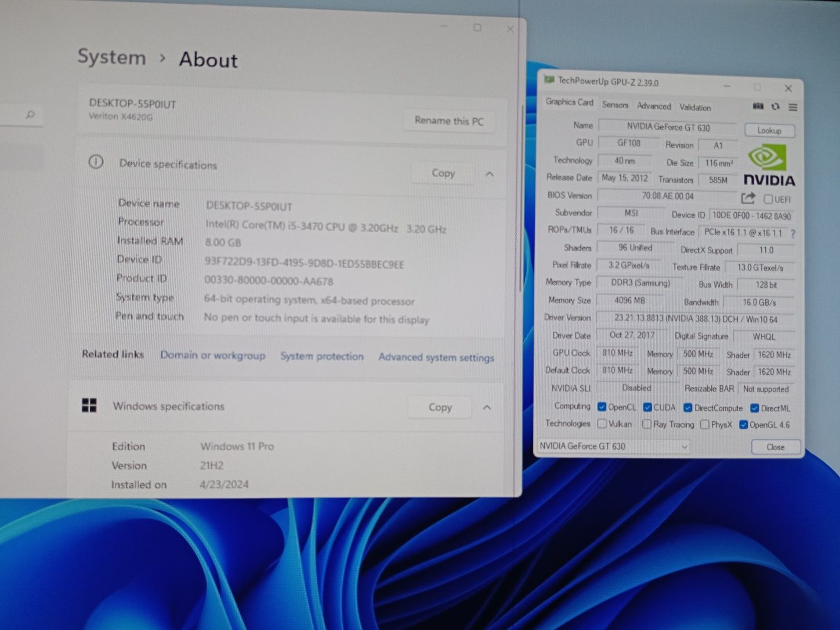Screen dimensions: 840x630
Task: Click the NVIDIA logo in GPU-Z
Action: [x=769, y=165]
